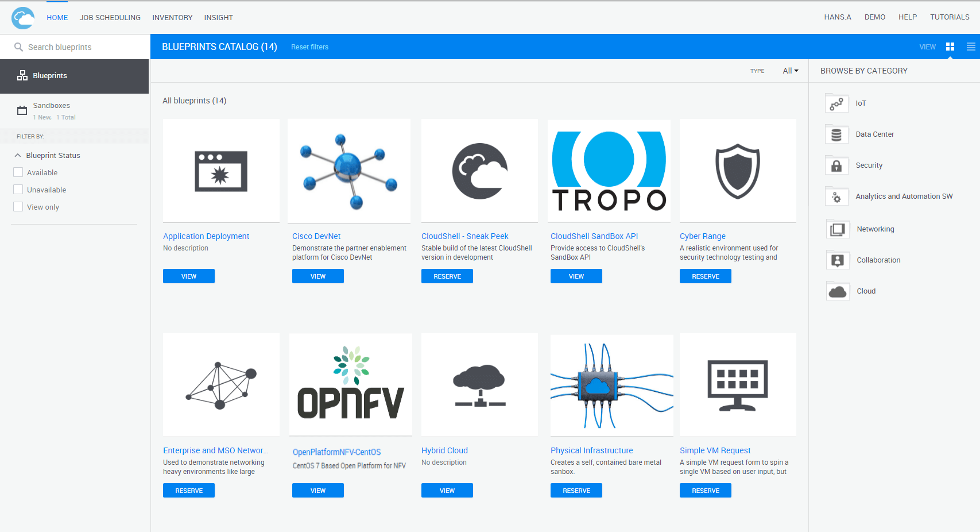The image size is (980, 532).
Task: Reserve the Cyber Range blueprint
Action: [x=706, y=276]
